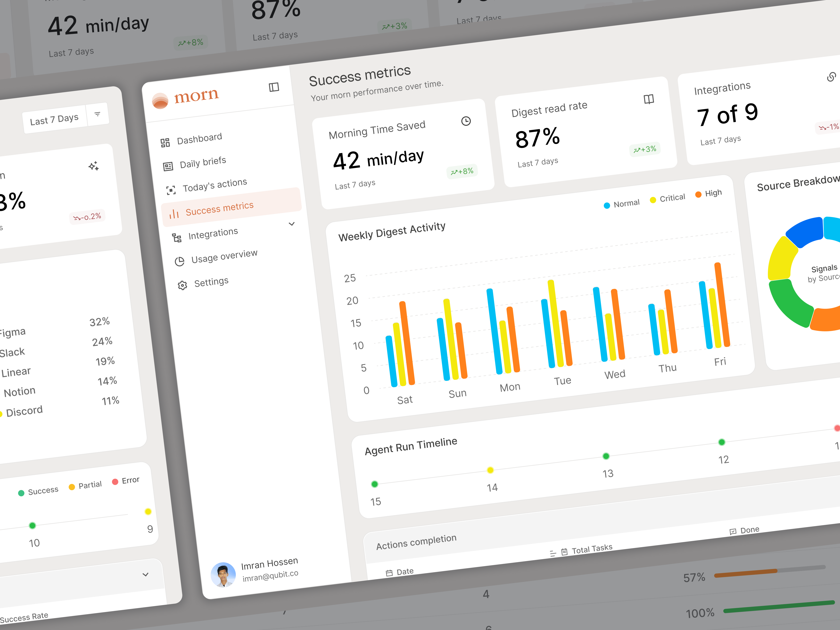The image size is (840, 630).
Task: Click the yellow timeline dot above 14
Action: [x=490, y=470]
